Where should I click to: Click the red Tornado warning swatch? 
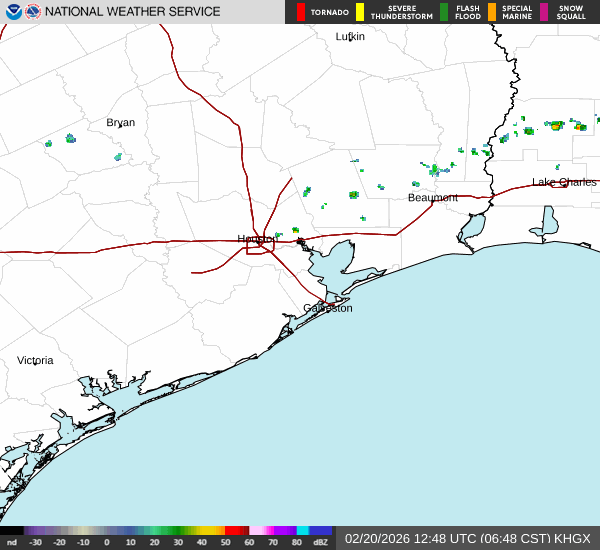(301, 12)
